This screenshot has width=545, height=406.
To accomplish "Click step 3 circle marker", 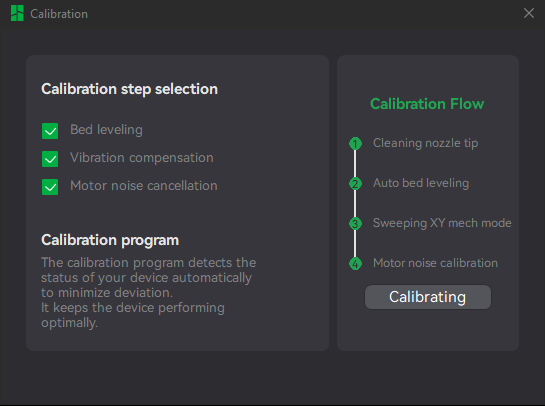I will coord(355,223).
